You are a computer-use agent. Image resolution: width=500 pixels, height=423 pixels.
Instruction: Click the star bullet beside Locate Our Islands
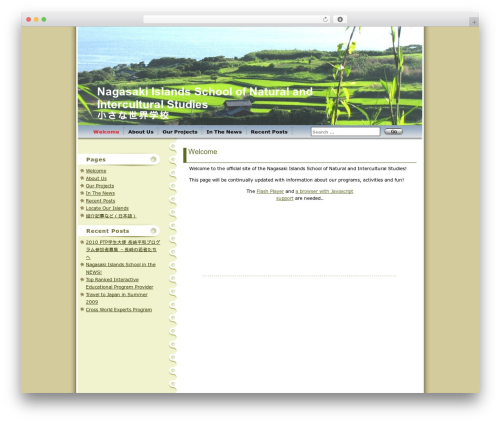[x=82, y=208]
